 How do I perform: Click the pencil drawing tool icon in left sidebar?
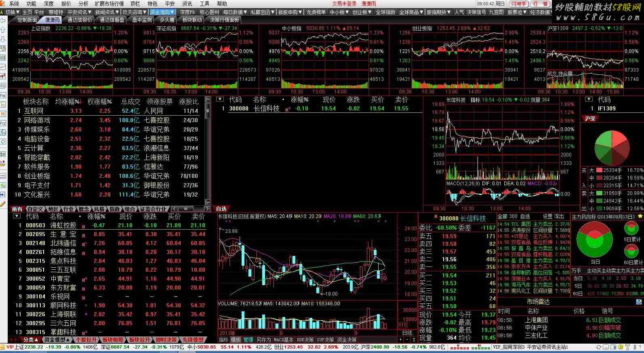[x=3, y=204]
